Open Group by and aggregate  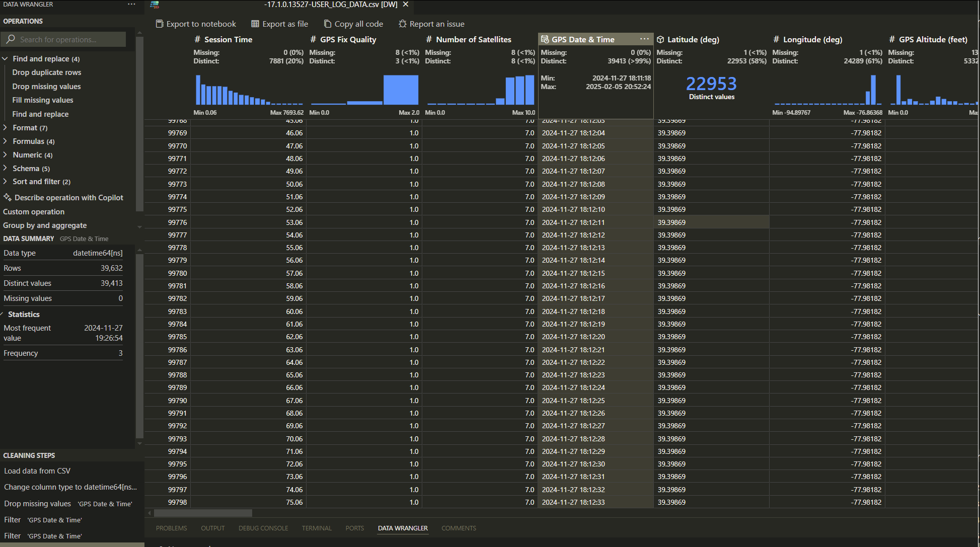(x=45, y=225)
